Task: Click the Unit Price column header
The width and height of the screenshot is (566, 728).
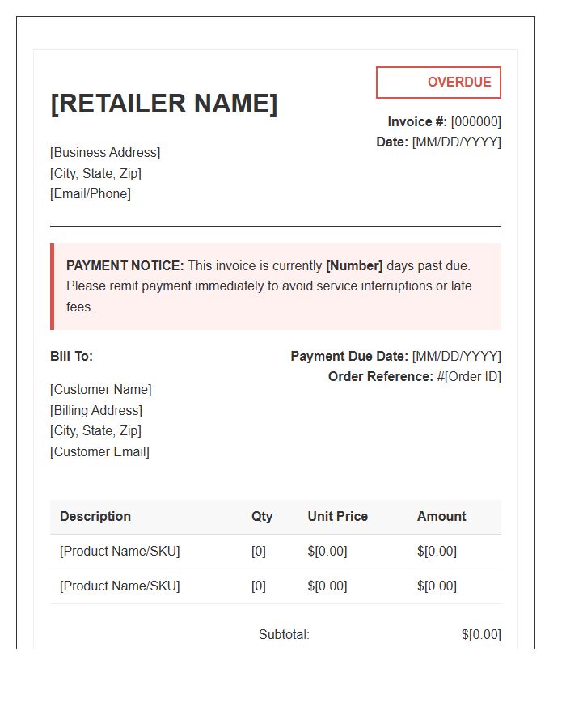Action: [338, 516]
